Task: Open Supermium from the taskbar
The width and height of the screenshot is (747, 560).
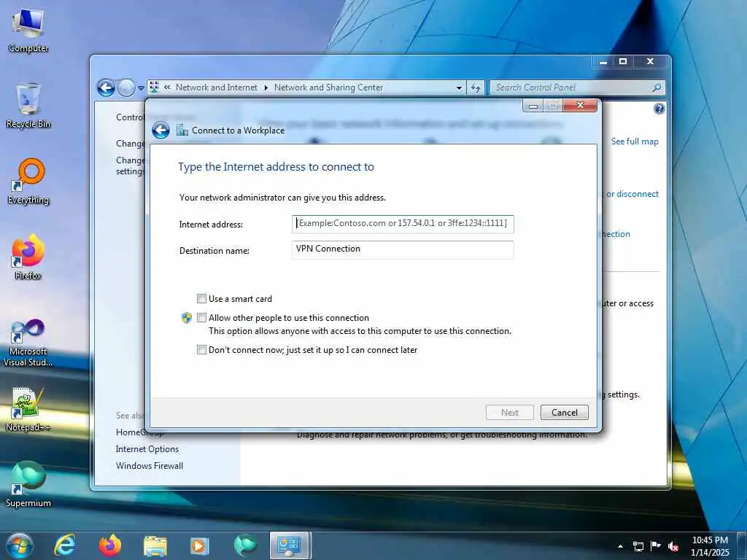Action: tap(245, 545)
